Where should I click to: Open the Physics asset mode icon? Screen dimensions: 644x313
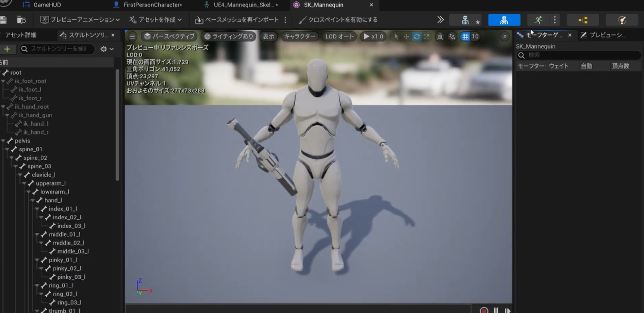point(622,20)
